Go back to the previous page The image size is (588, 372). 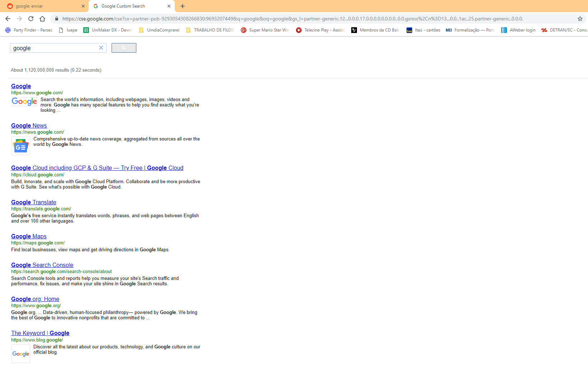(8, 19)
